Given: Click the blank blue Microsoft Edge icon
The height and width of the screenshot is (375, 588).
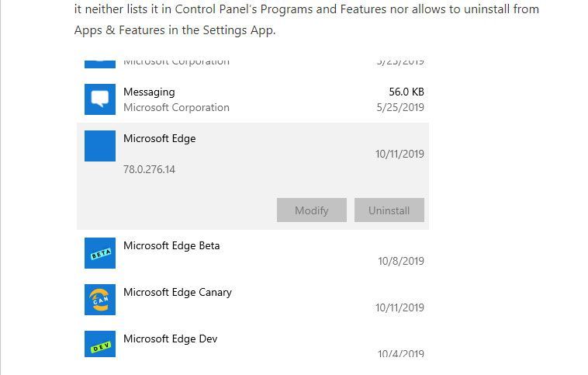Looking at the screenshot, I should pos(100,146).
